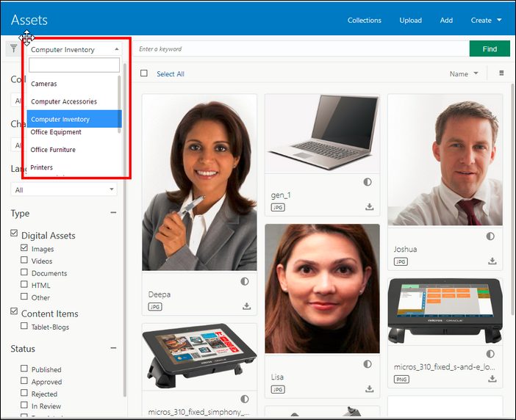Click the JPG badge on Joshua
The width and height of the screenshot is (516, 420).
coord(401,261)
